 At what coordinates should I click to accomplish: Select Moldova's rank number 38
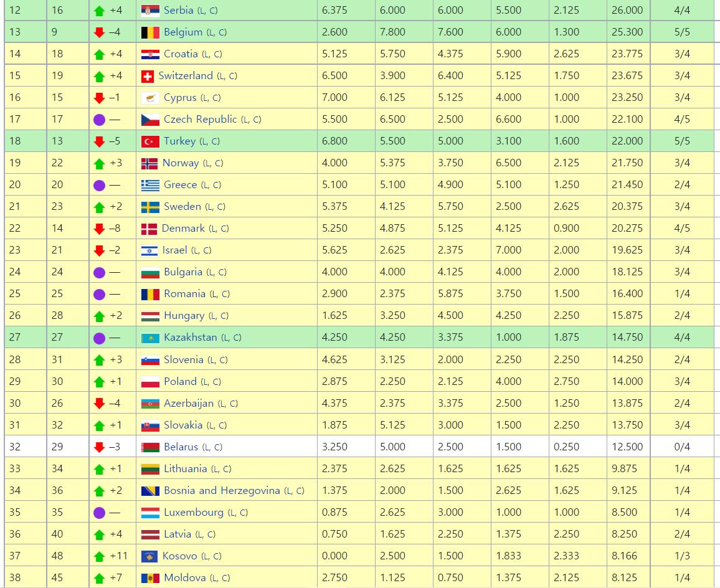[15, 577]
